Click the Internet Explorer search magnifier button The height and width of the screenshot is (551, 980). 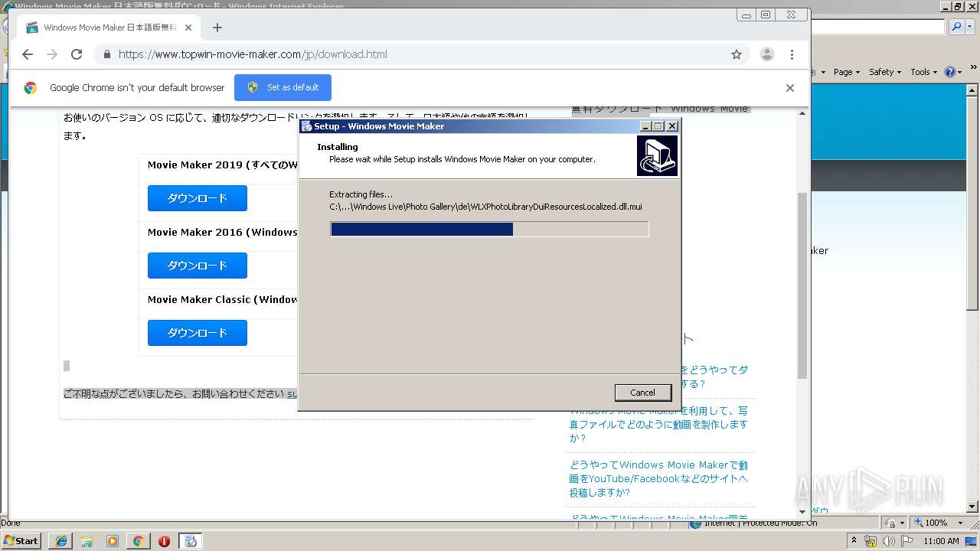pos(956,27)
